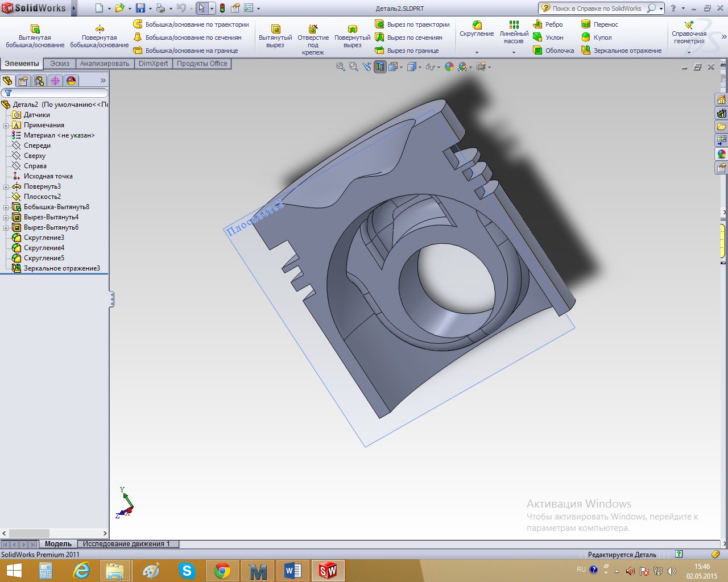The image size is (728, 582).
Task: Click the Ребро tool
Action: click(548, 24)
